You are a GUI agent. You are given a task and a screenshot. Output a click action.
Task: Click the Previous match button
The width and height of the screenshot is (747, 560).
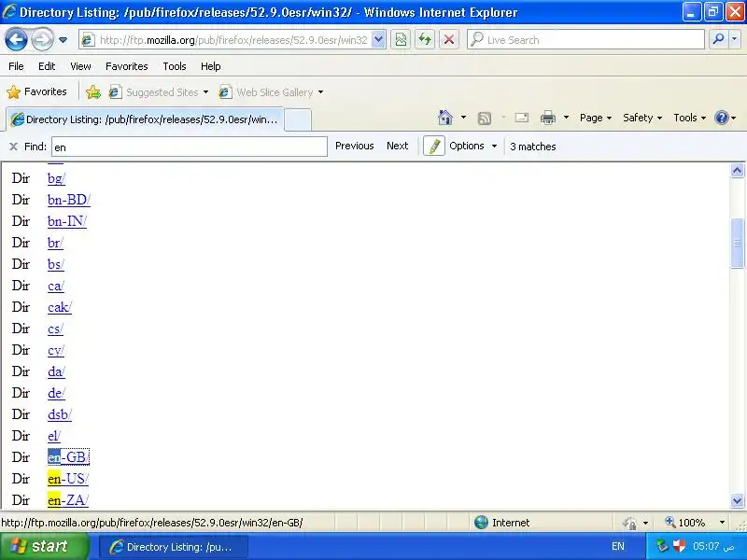355,146
